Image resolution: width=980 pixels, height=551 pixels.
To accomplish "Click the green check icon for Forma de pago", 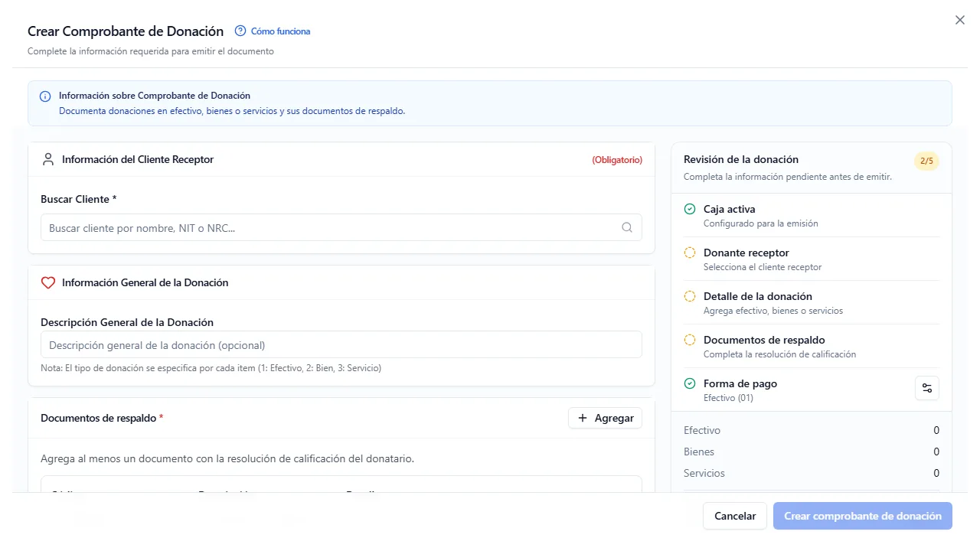I will (690, 383).
